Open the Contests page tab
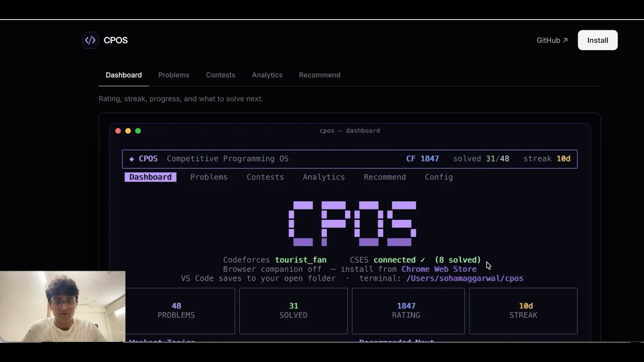The image size is (644, 362). point(220,75)
